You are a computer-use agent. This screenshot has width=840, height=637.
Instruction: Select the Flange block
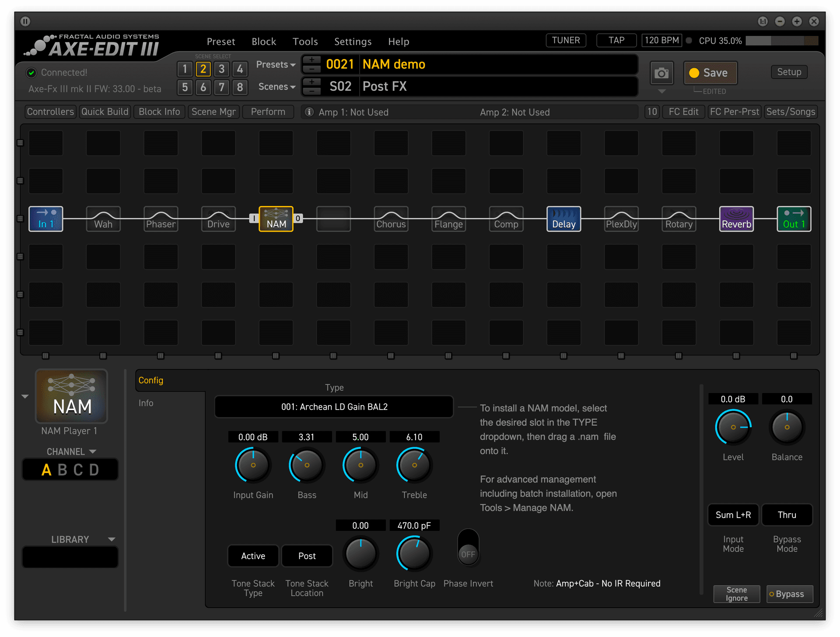(448, 219)
